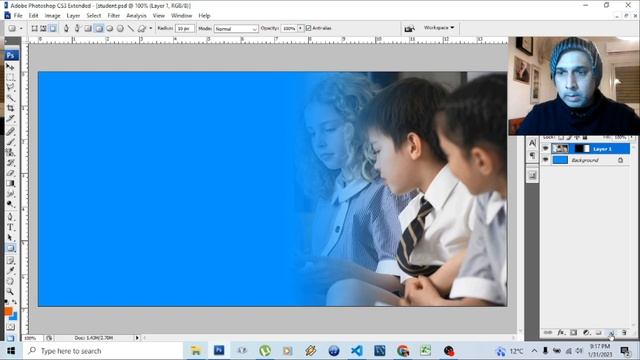
Task: Select the Dodge tool
Action: coord(10,204)
